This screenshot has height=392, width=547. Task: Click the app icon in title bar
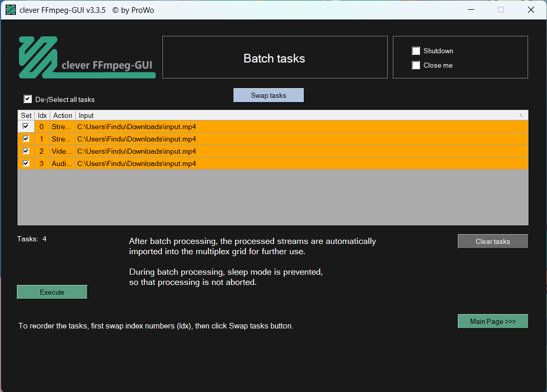point(11,10)
